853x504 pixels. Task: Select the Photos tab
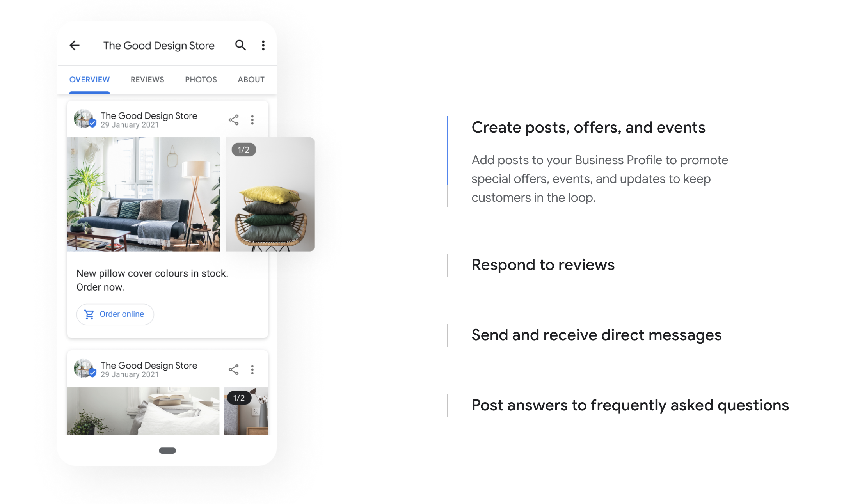tap(200, 78)
